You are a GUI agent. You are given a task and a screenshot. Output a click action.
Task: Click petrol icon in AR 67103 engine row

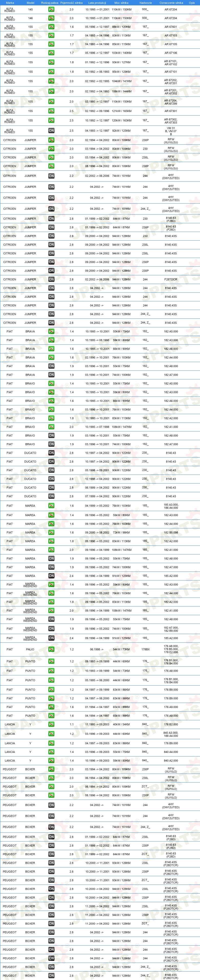click(51, 35)
